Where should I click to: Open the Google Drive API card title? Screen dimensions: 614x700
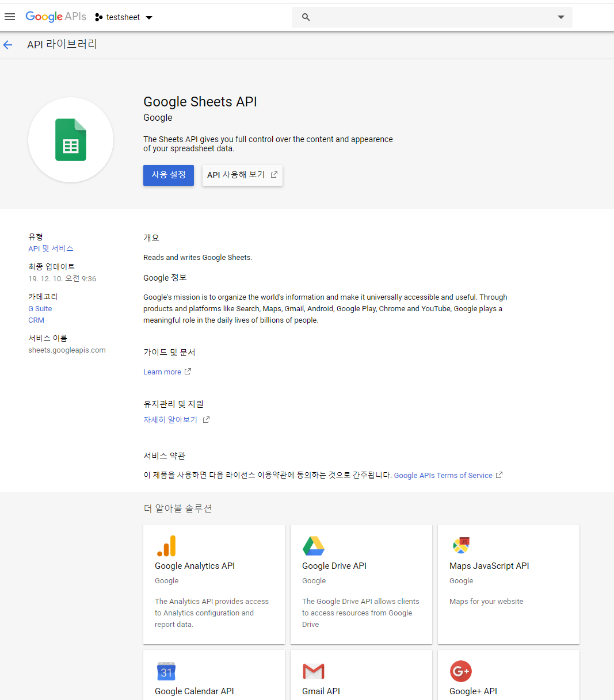(x=334, y=566)
